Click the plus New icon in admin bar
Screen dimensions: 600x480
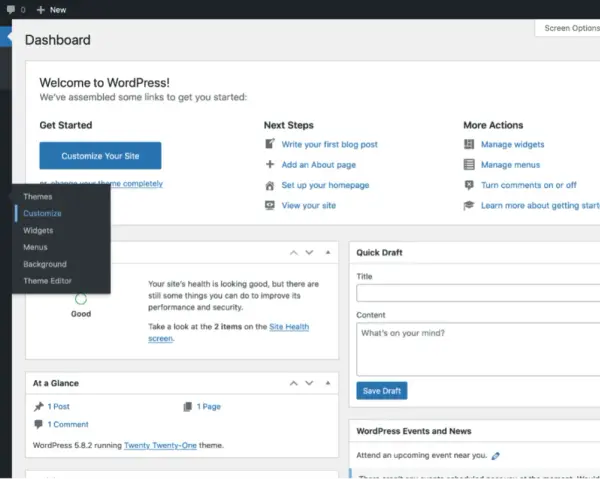point(41,10)
